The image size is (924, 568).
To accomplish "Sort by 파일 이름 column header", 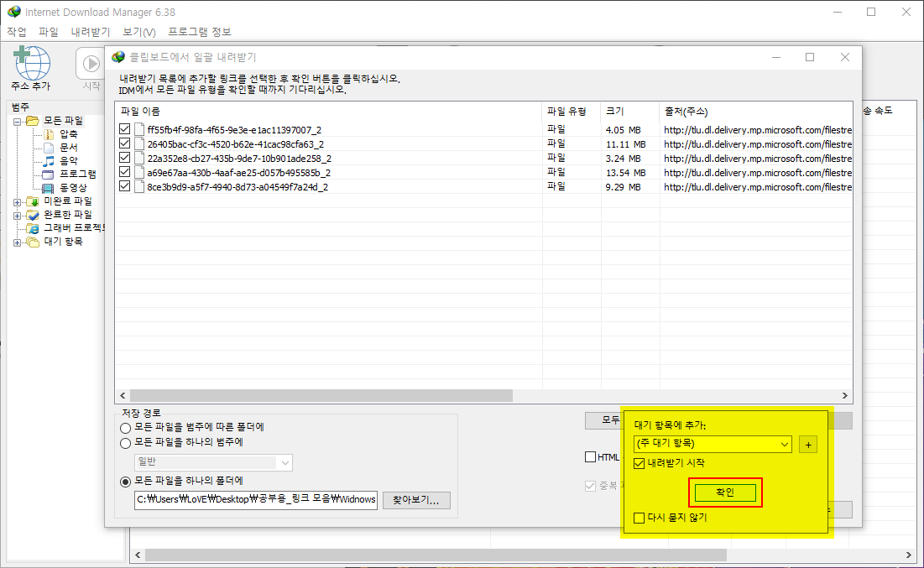I will pos(328,112).
